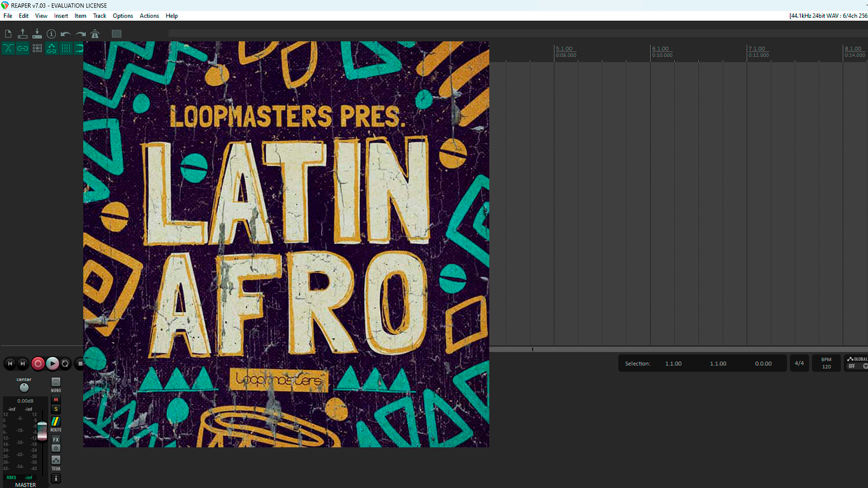Toggle item grouping link button
The height and width of the screenshot is (488, 868).
point(23,48)
